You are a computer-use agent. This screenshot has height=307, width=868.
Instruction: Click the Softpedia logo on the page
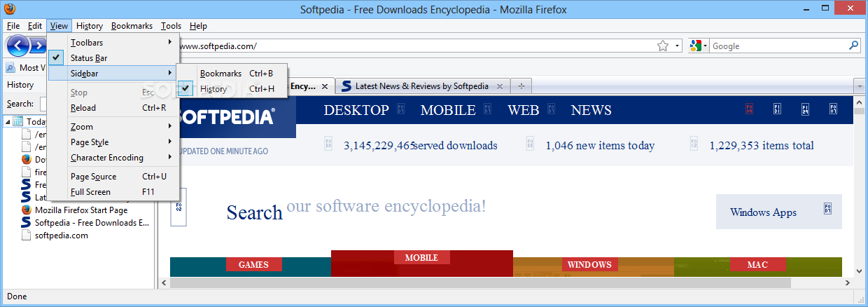tap(227, 116)
